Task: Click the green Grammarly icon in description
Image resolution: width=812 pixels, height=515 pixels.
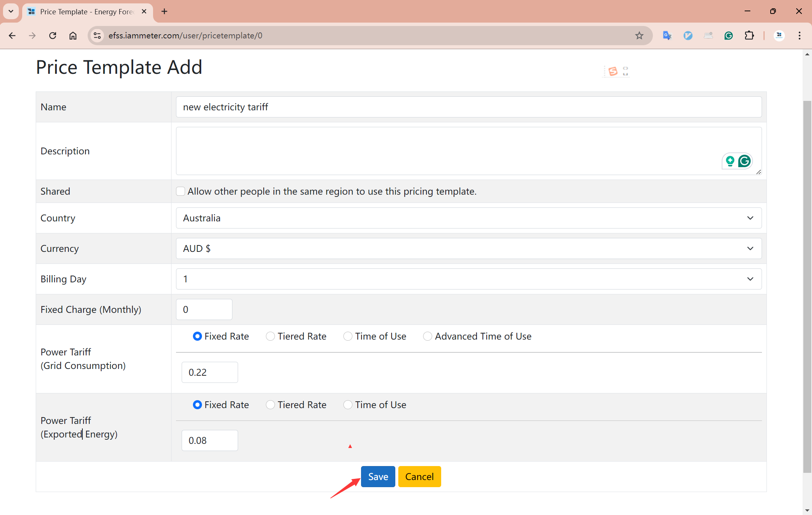Action: [x=745, y=160]
